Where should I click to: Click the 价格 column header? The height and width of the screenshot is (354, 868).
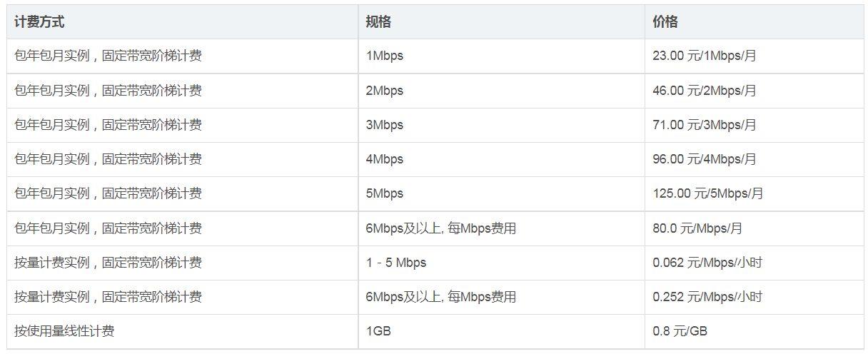[x=754, y=22]
